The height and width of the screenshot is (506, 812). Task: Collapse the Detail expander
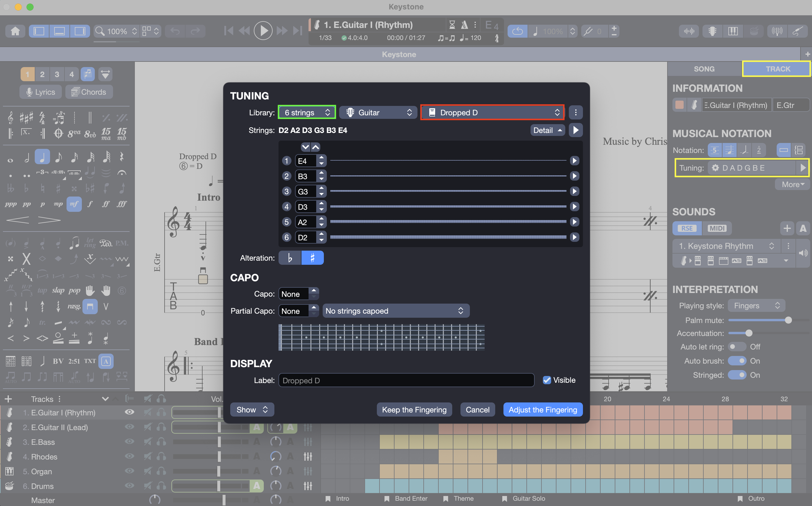548,130
